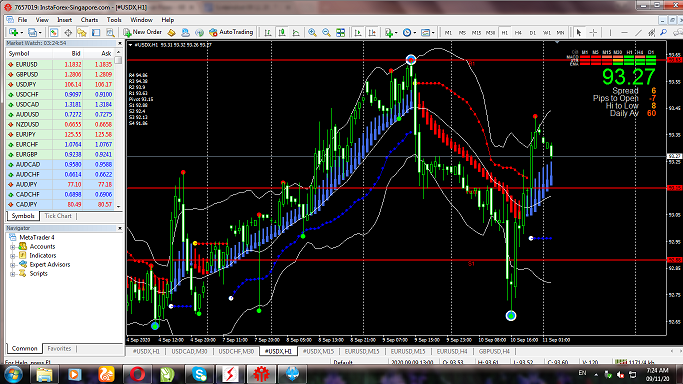
Task: Expand the Indicators tree node
Action: pyautogui.click(x=13, y=256)
